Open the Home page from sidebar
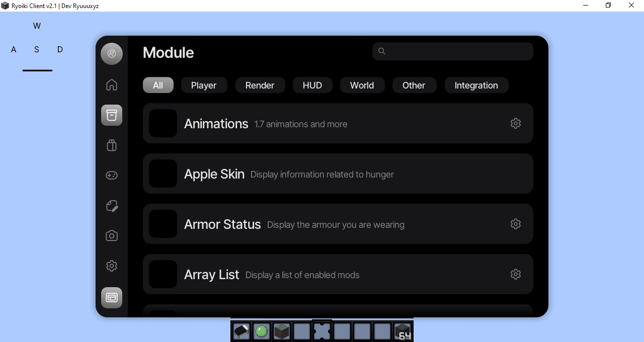This screenshot has height=342, width=644. [112, 84]
